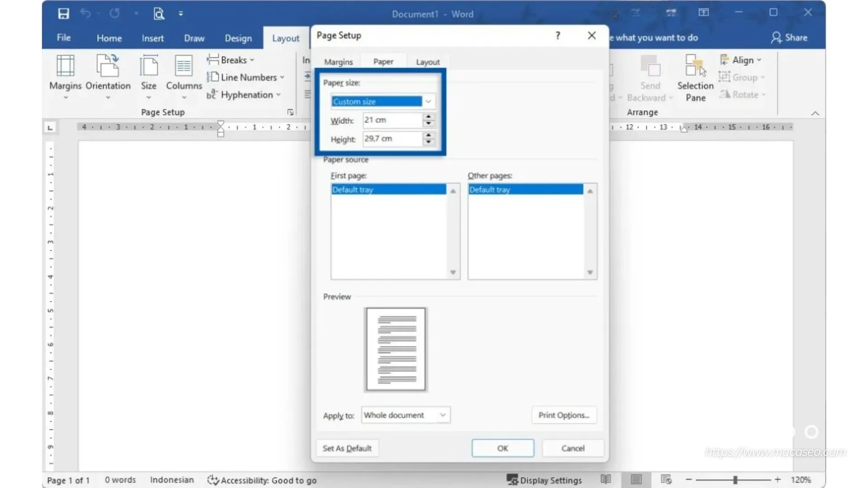Open the Hyphenation dropdown
This screenshot has height=488, width=868.
tap(244, 94)
